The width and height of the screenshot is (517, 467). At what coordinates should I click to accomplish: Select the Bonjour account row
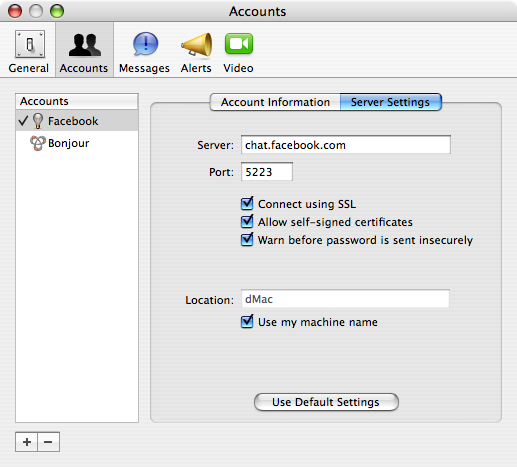point(77,143)
